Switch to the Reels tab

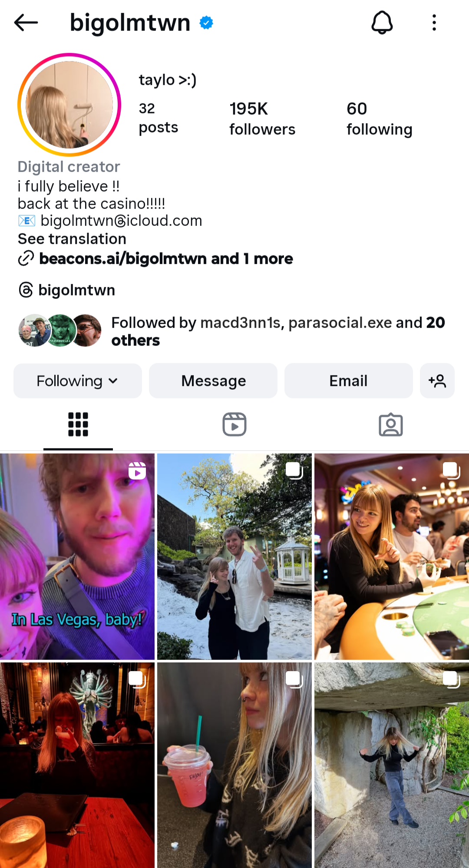tap(234, 424)
